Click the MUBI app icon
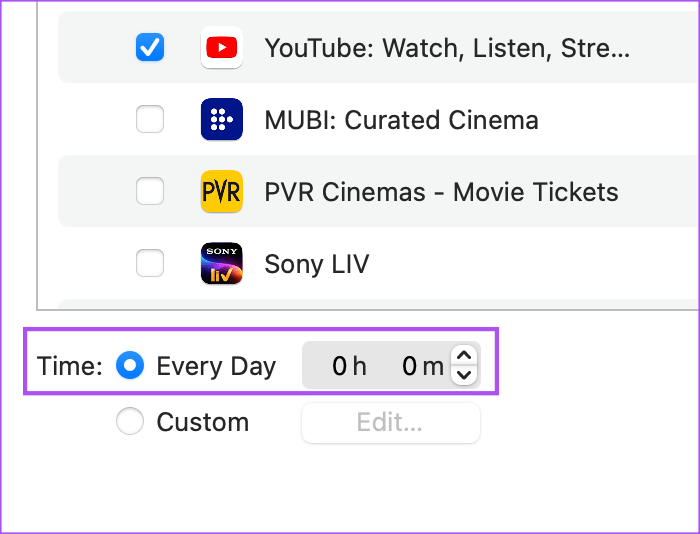The width and height of the screenshot is (700, 534). point(222,119)
